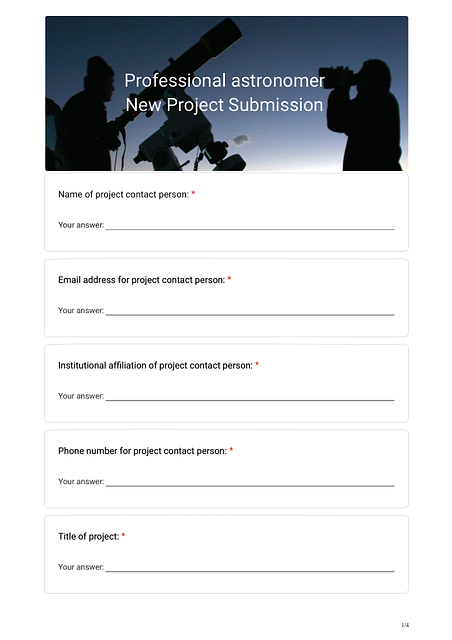
Task: Click the red asterisk beside the email question
Action: 229,279
